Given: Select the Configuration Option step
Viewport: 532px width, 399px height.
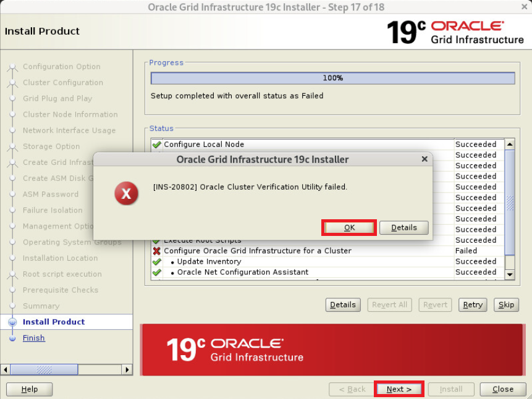Looking at the screenshot, I should point(62,67).
